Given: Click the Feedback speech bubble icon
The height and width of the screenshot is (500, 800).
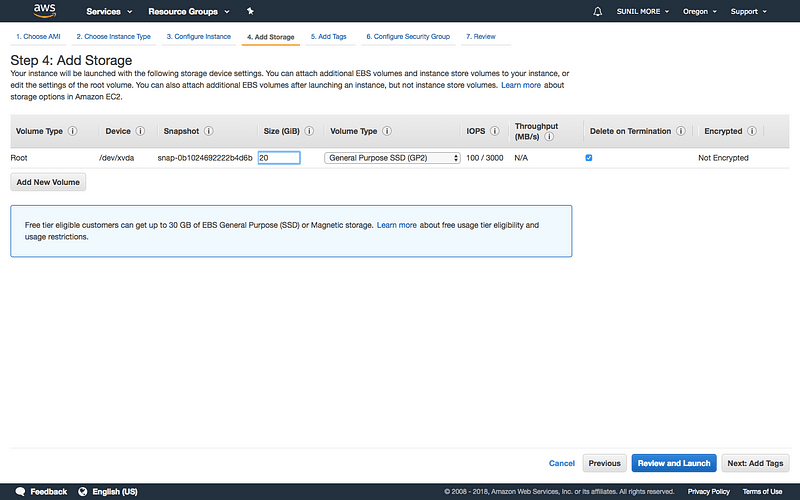Looking at the screenshot, I should tap(20, 491).
